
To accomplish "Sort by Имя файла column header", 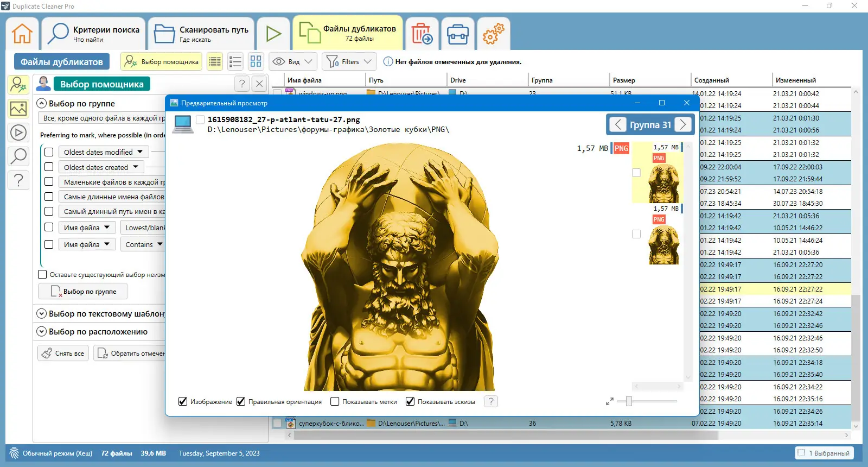I will point(324,80).
